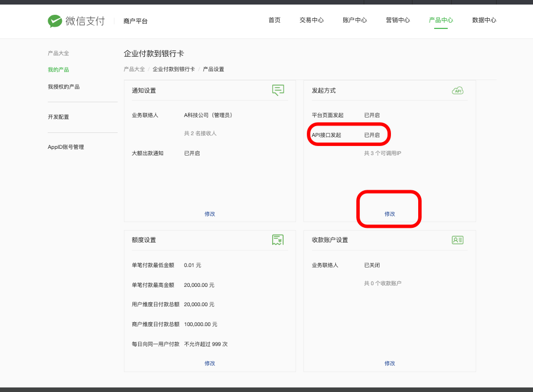Click the receipt icon on 额度设置 panel
The height and width of the screenshot is (392, 533).
click(278, 240)
